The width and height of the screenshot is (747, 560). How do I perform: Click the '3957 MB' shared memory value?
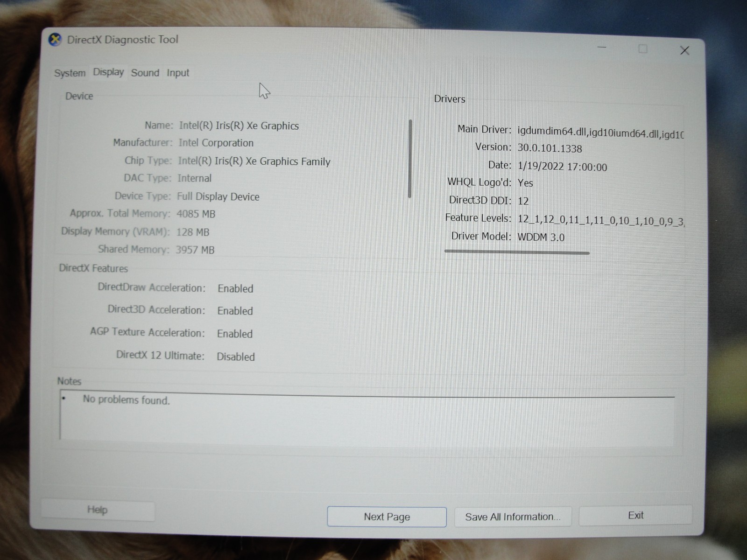point(195,250)
